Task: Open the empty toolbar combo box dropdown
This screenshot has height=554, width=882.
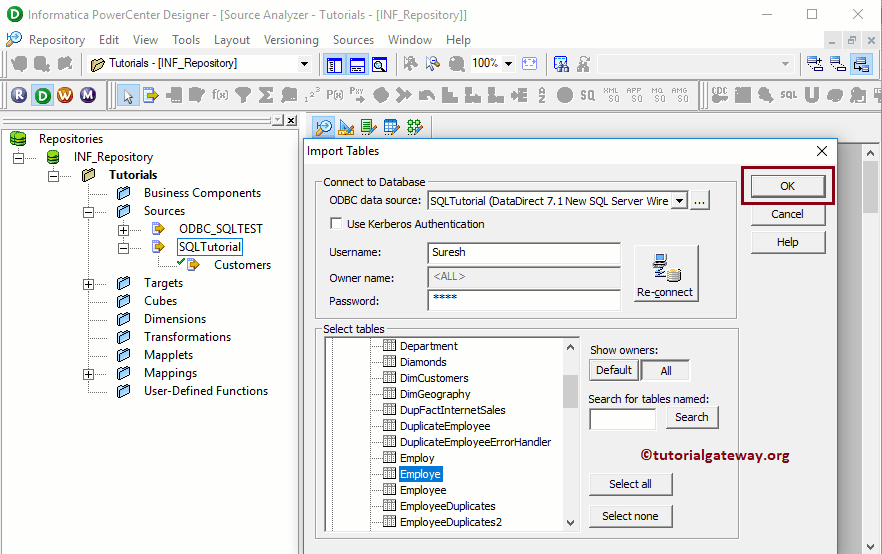Action: click(785, 64)
